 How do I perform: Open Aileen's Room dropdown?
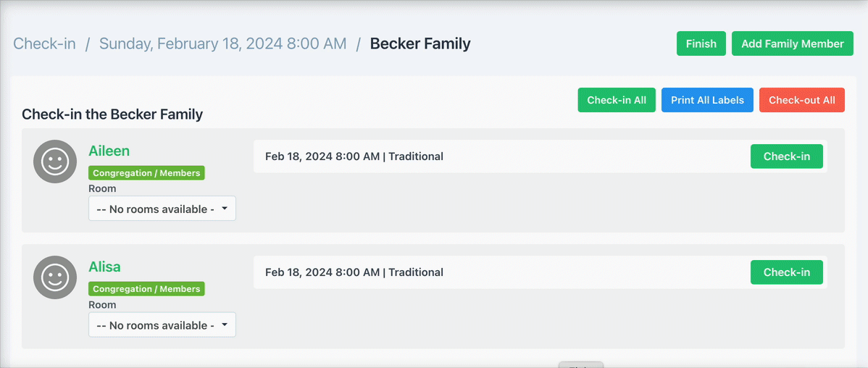click(x=162, y=209)
